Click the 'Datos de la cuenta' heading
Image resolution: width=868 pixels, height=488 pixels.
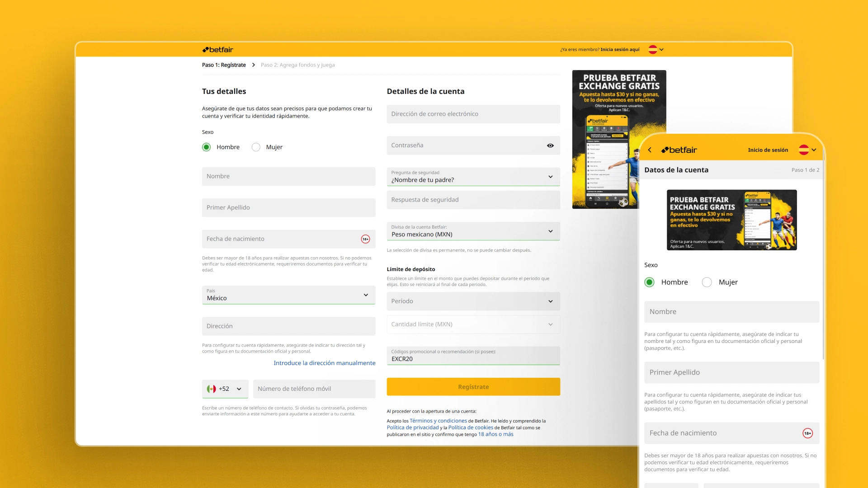[676, 170]
